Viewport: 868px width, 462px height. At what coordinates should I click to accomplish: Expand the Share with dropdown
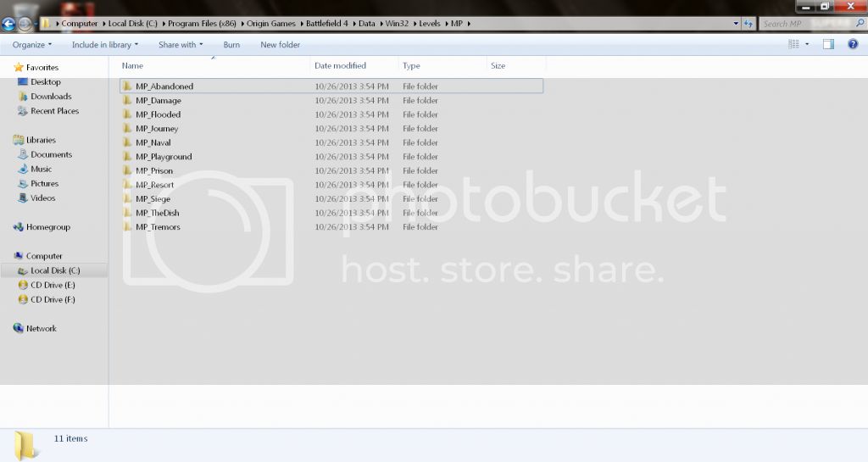tap(180, 45)
